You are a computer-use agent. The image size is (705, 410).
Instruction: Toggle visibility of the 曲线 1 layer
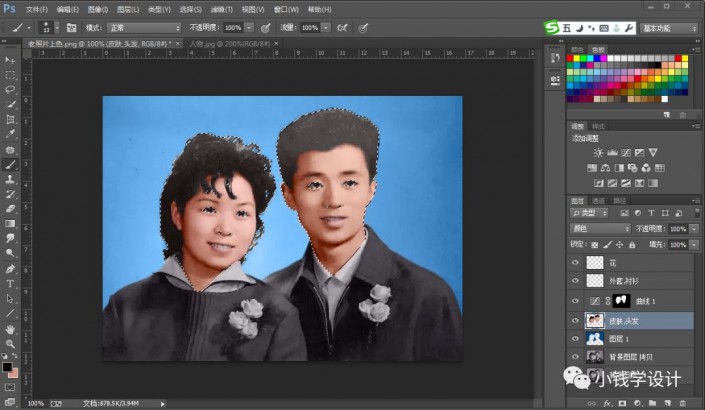click(x=574, y=300)
